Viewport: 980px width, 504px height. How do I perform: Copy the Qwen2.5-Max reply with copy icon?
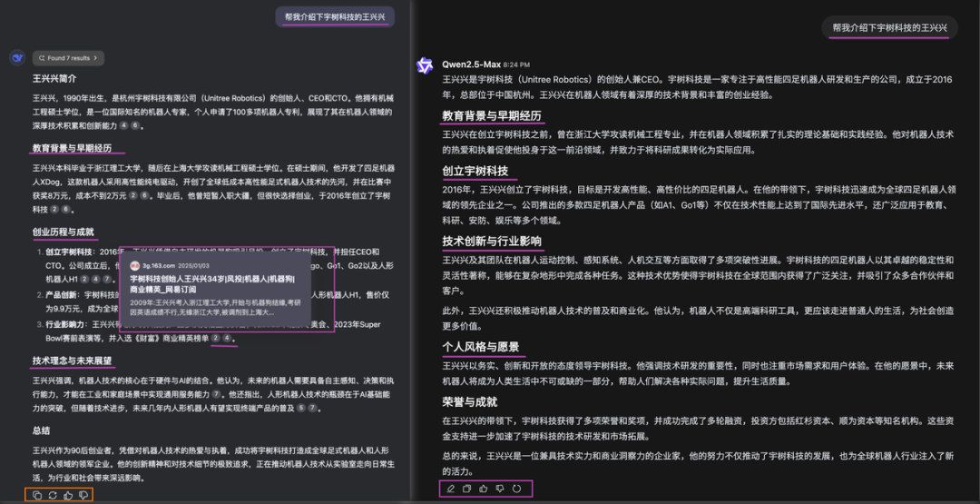(466, 489)
